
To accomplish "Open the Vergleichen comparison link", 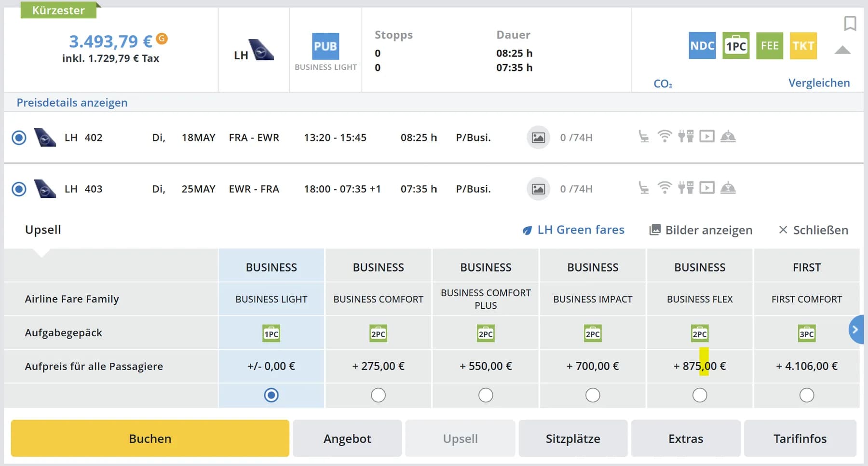I will [x=819, y=83].
